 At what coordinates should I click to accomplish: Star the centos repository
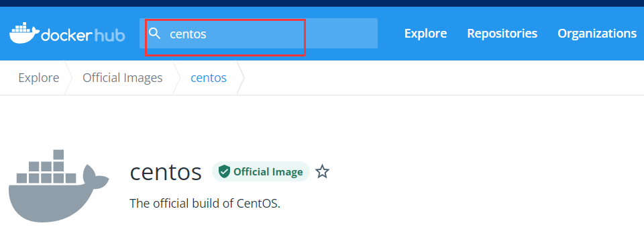click(323, 171)
